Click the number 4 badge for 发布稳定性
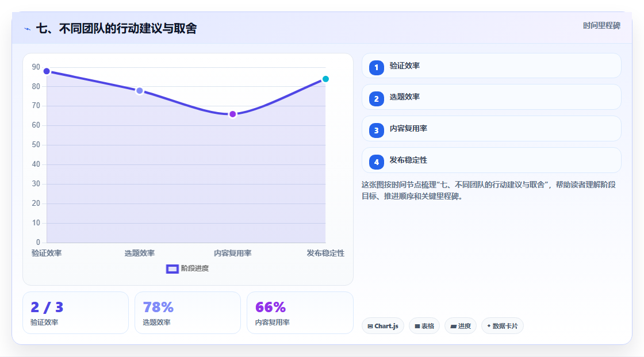 coord(376,162)
